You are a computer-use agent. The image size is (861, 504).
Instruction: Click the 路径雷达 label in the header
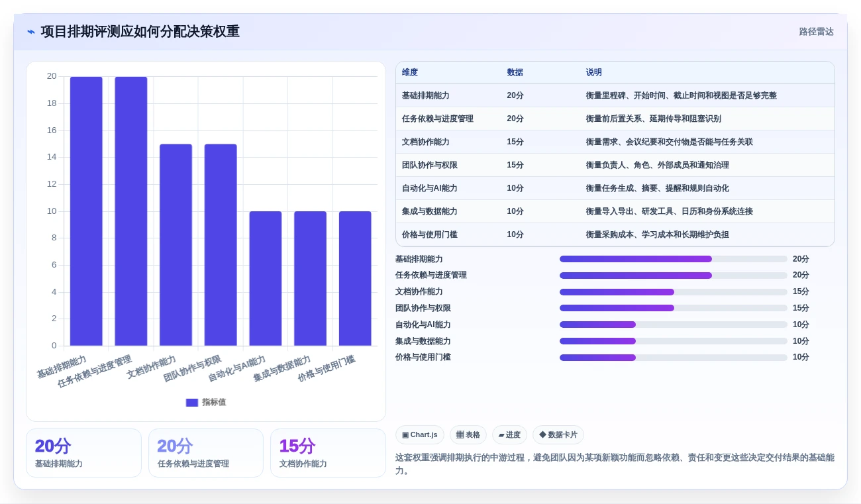[x=816, y=32]
